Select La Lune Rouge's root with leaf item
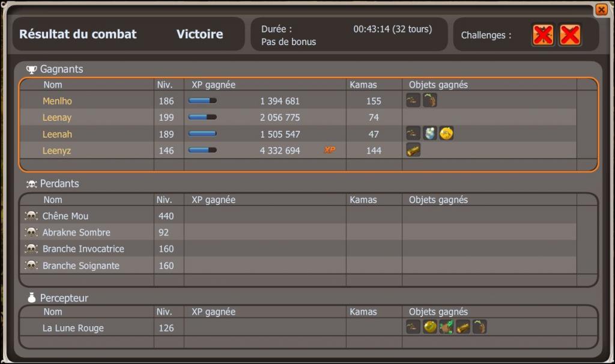Image resolution: width=615 pixels, height=364 pixels. coord(479,327)
